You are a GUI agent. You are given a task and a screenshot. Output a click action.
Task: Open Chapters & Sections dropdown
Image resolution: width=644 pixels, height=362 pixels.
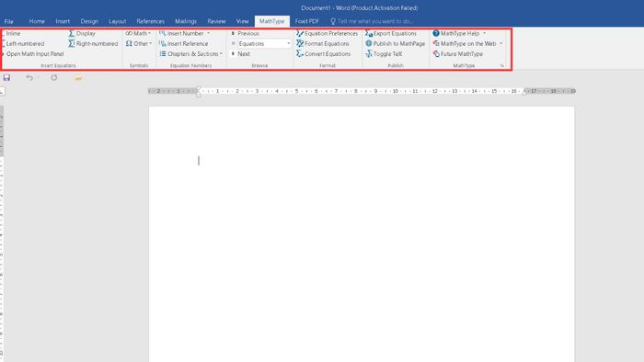[x=191, y=53]
